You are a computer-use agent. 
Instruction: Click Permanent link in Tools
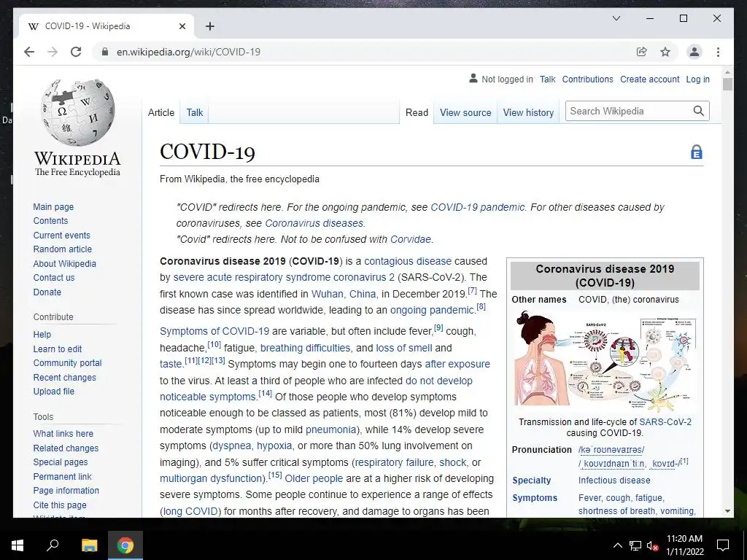63,476
